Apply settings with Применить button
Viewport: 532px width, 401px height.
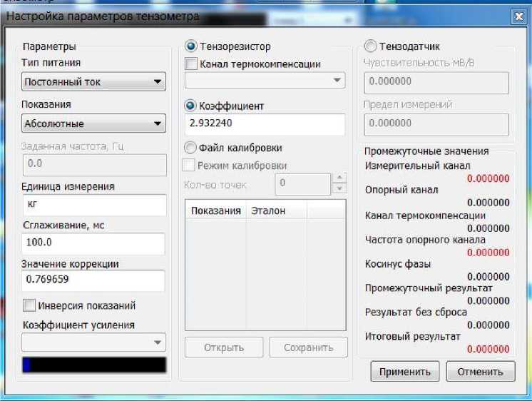(405, 372)
